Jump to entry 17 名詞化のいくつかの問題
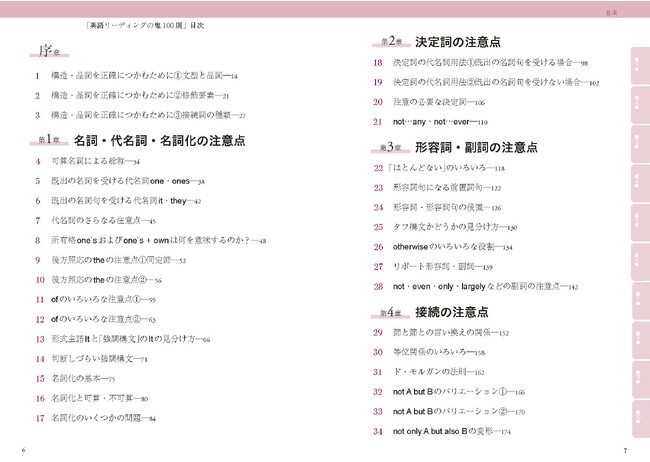The image size is (650, 462). pos(112,417)
